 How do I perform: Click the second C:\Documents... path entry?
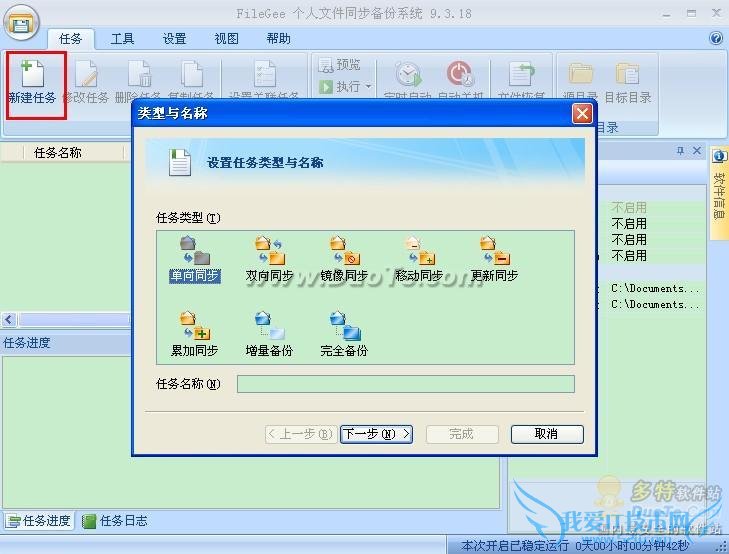click(x=655, y=304)
